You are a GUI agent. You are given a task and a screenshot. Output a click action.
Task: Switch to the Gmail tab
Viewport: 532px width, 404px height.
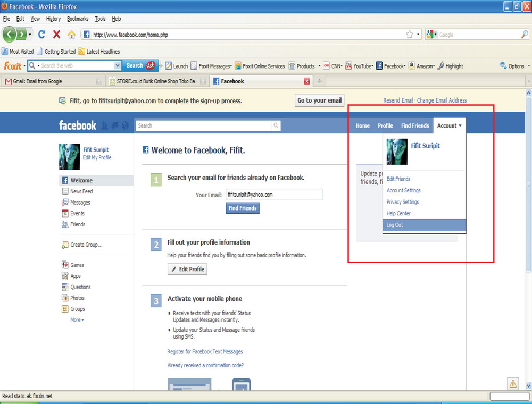point(53,81)
